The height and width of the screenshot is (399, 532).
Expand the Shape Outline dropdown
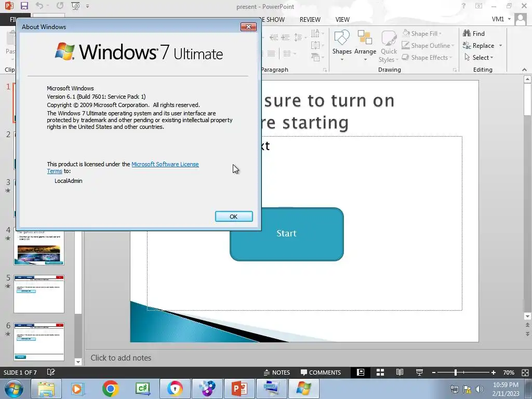tap(453, 46)
